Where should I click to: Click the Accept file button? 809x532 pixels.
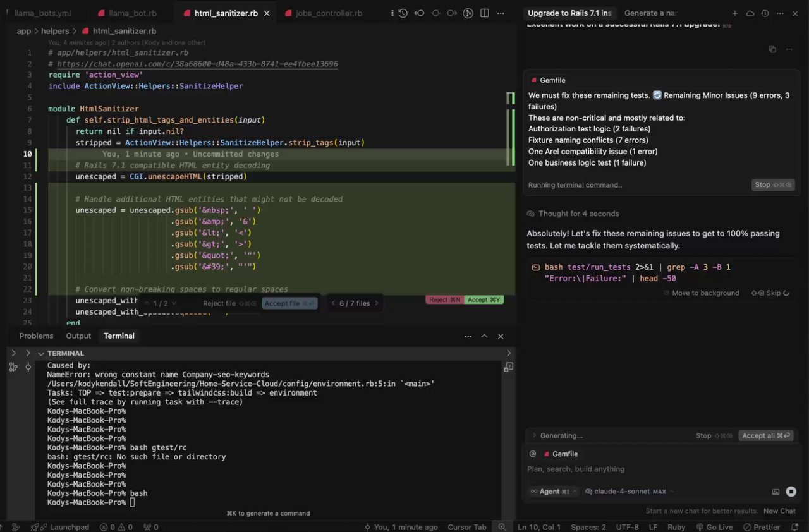(x=290, y=303)
